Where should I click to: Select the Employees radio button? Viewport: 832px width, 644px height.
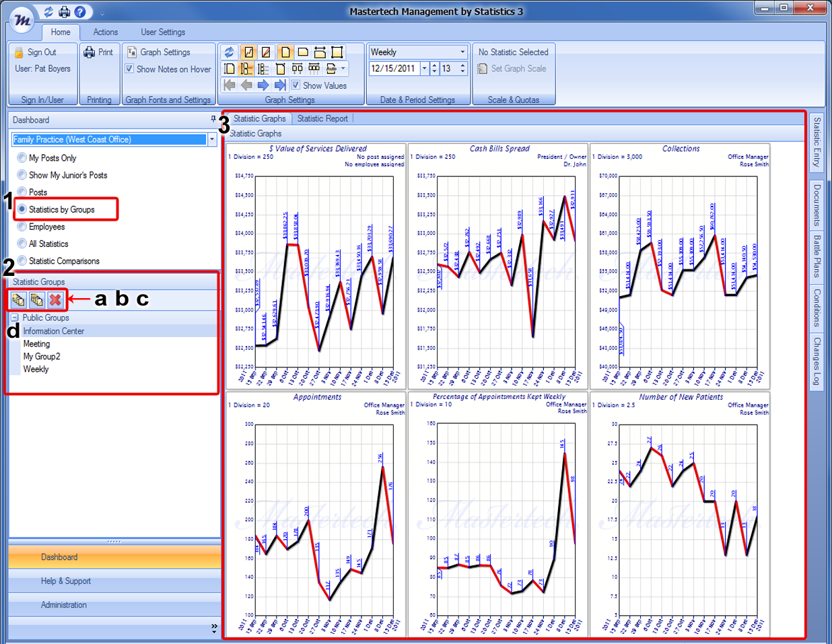[22, 226]
